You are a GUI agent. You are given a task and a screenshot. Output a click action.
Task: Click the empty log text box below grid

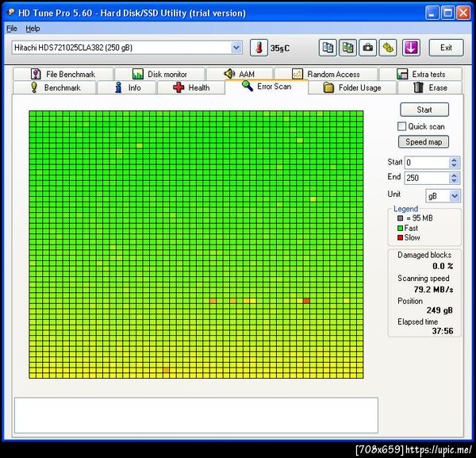196,415
